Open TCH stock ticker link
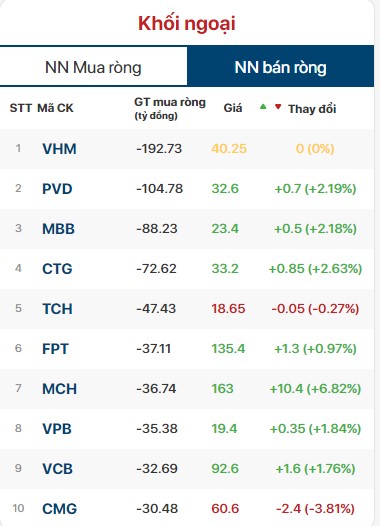The image size is (380, 526). click(x=57, y=309)
